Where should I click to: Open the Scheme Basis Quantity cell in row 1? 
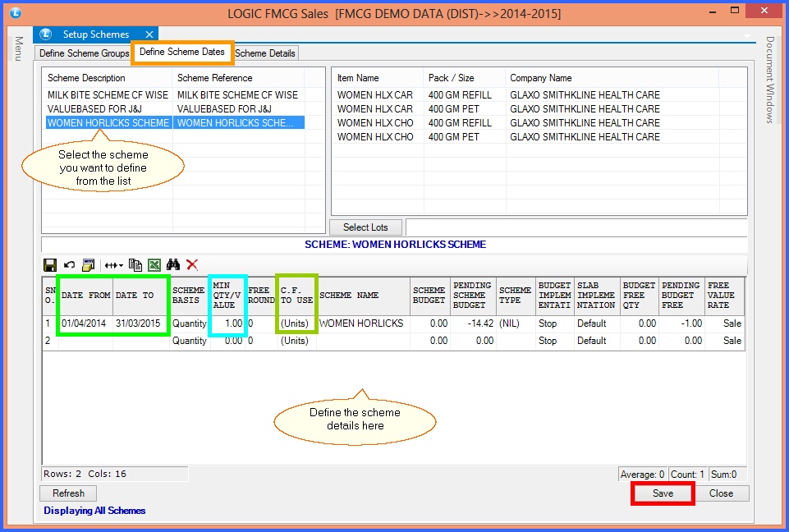[x=189, y=323]
